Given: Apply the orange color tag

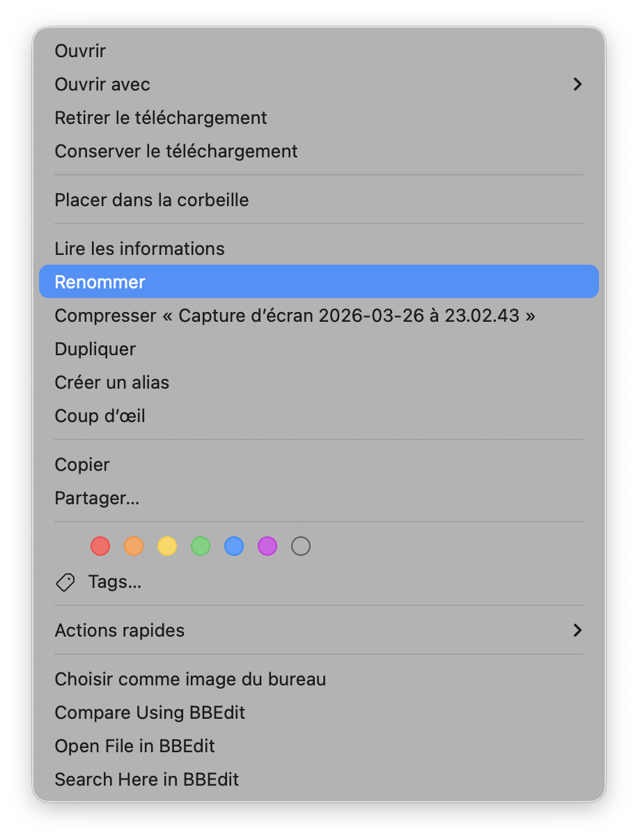Looking at the screenshot, I should (x=134, y=546).
